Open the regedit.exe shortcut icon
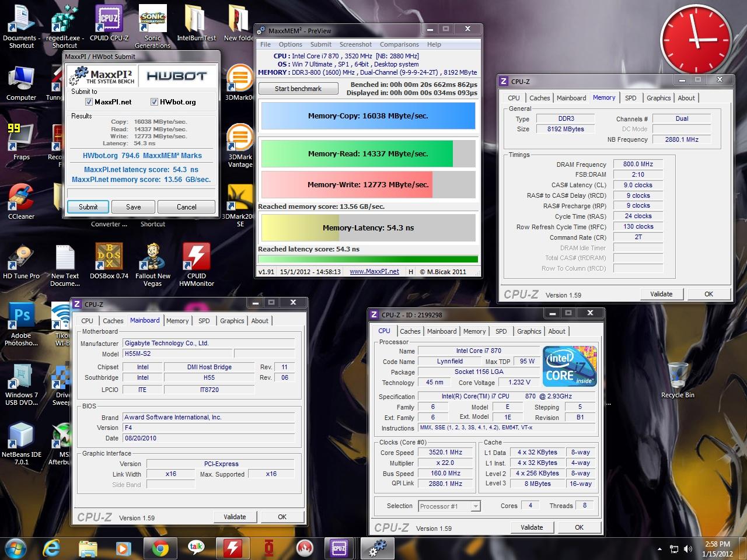 [x=65, y=26]
